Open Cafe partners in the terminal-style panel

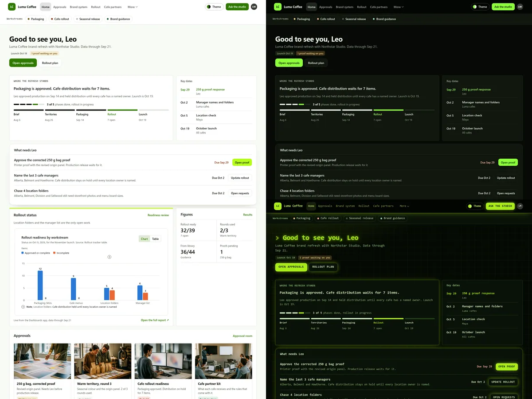[x=383, y=206]
